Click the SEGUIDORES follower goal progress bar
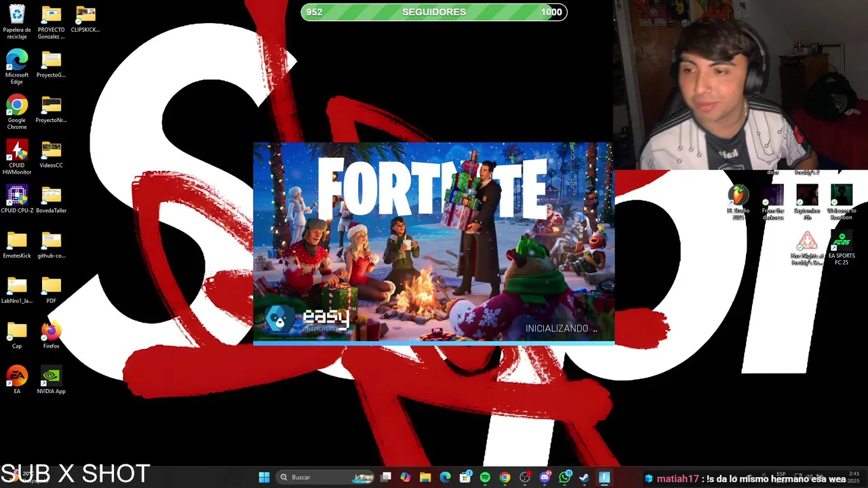This screenshot has height=488, width=868. 434,12
